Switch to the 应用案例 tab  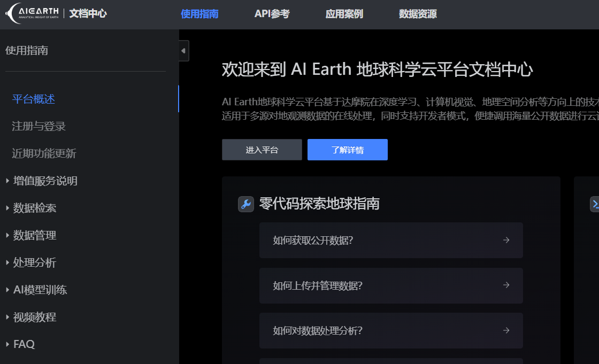point(344,14)
